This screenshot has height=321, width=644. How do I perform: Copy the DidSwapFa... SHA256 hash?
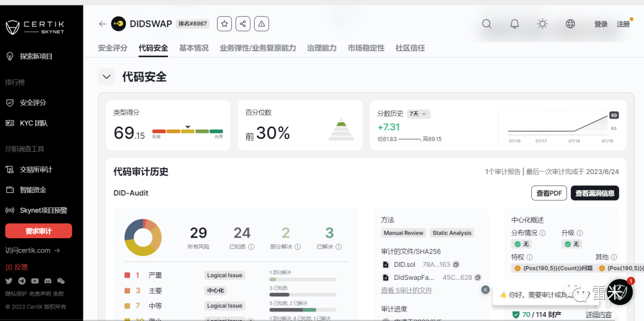pos(477,278)
